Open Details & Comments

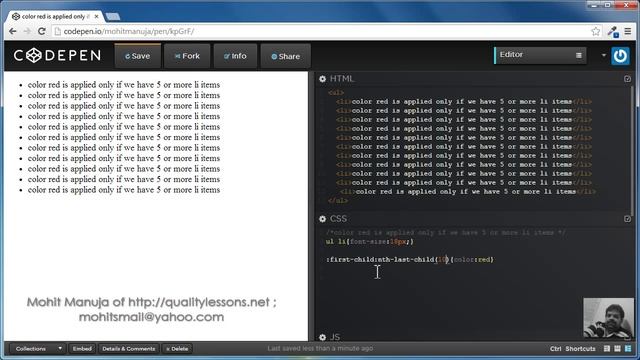(129, 349)
